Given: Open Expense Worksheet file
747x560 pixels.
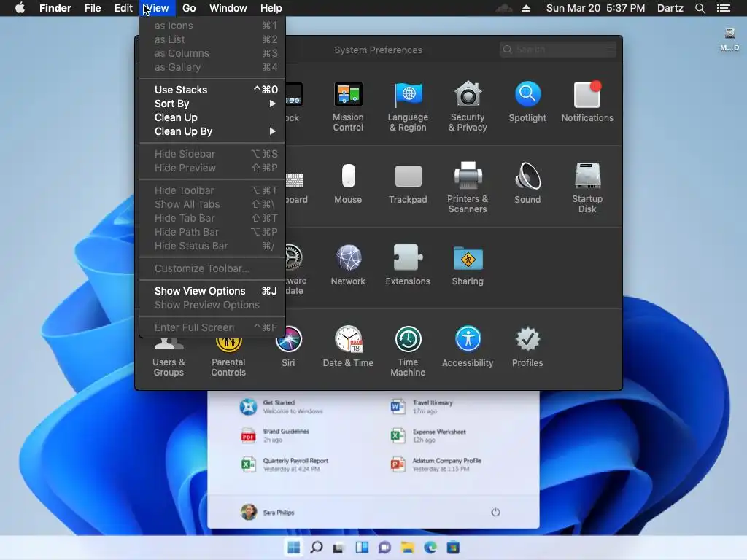Looking at the screenshot, I should 428,436.
